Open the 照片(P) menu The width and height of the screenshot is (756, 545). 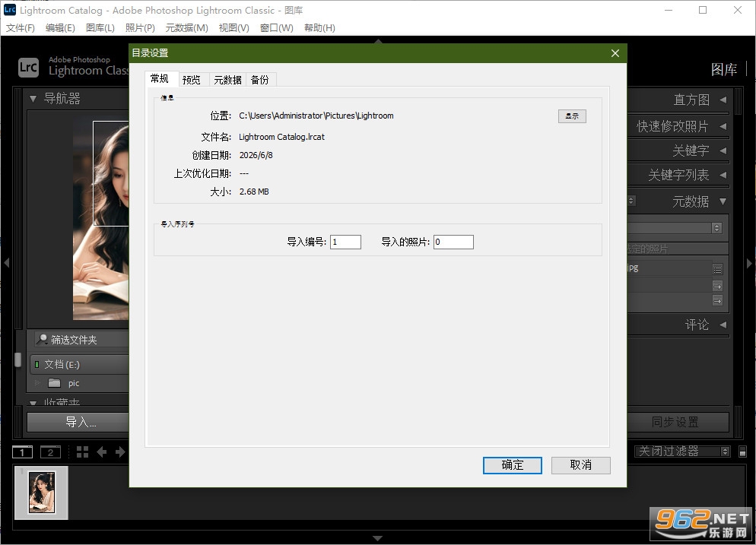(x=140, y=28)
